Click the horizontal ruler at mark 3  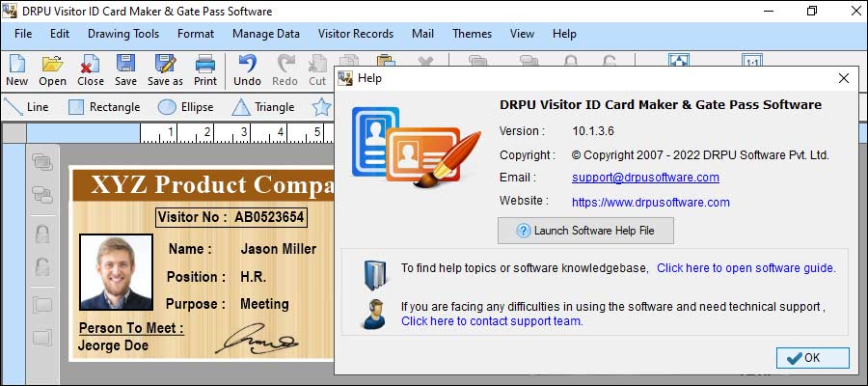244,133
